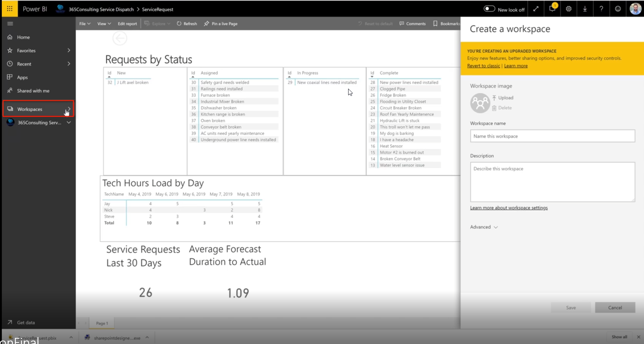
Task: Click the Complete column header
Action: click(389, 73)
